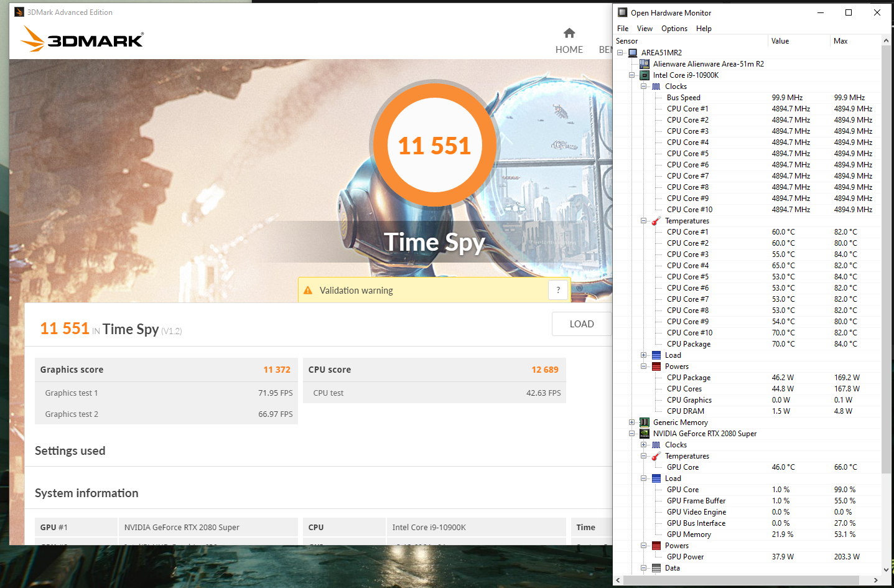Collapse the GPU Load group

[644, 478]
